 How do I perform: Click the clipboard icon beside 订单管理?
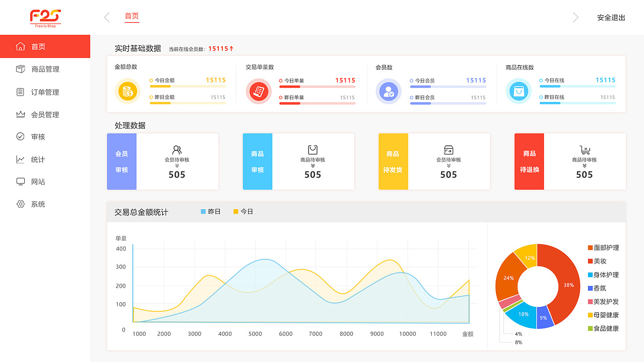[21, 92]
